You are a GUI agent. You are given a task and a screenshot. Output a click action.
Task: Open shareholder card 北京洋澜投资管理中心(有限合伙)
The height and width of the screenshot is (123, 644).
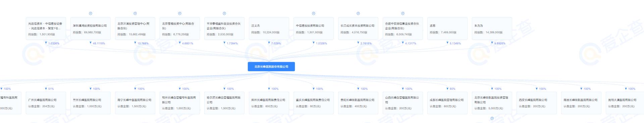(x=135, y=29)
